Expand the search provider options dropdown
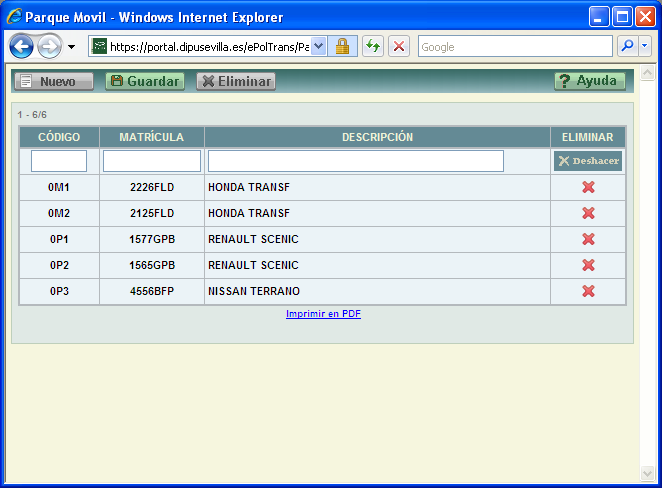 [x=645, y=46]
